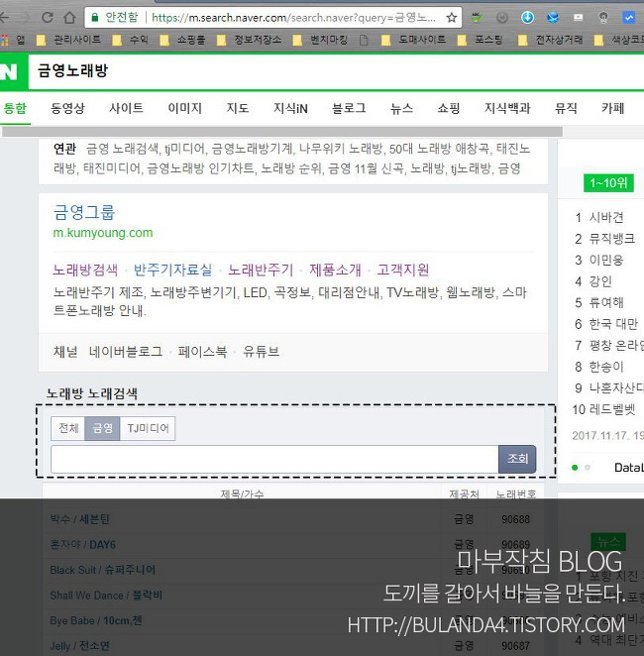Click the green Naver N logo
Screen dimensions: 644x656
tap(14, 71)
